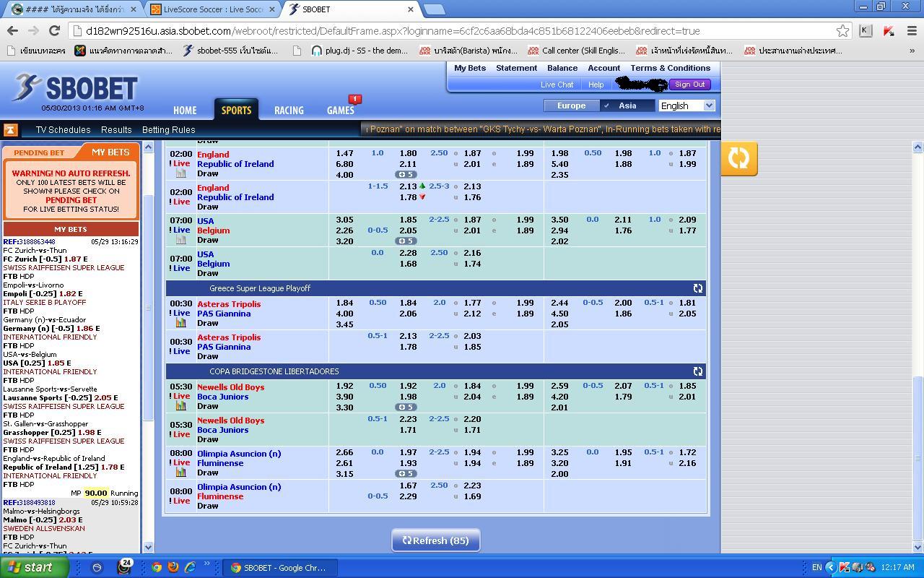Open the sbobet-555 bookmark
Viewport: 924px width, 578px height.
click(x=230, y=51)
